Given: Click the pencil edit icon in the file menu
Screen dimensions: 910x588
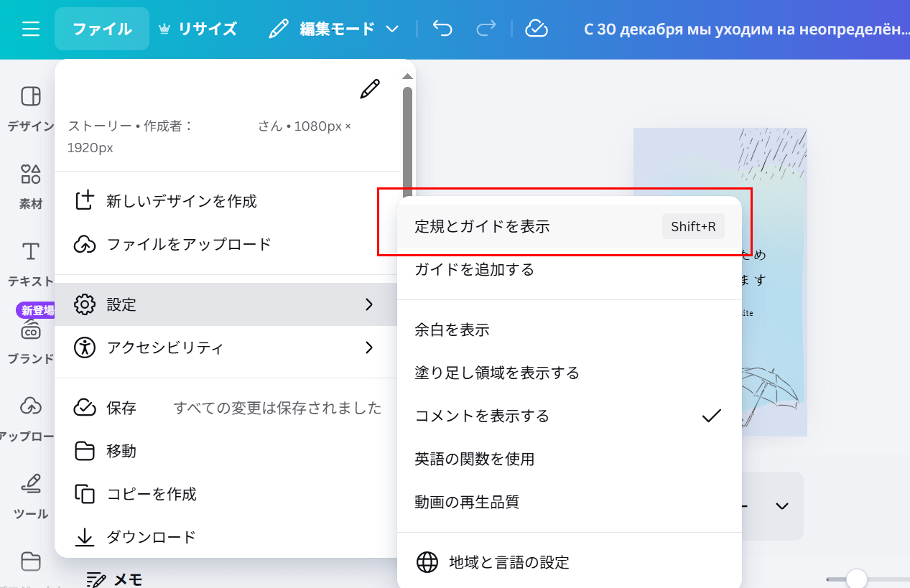Looking at the screenshot, I should [370, 89].
